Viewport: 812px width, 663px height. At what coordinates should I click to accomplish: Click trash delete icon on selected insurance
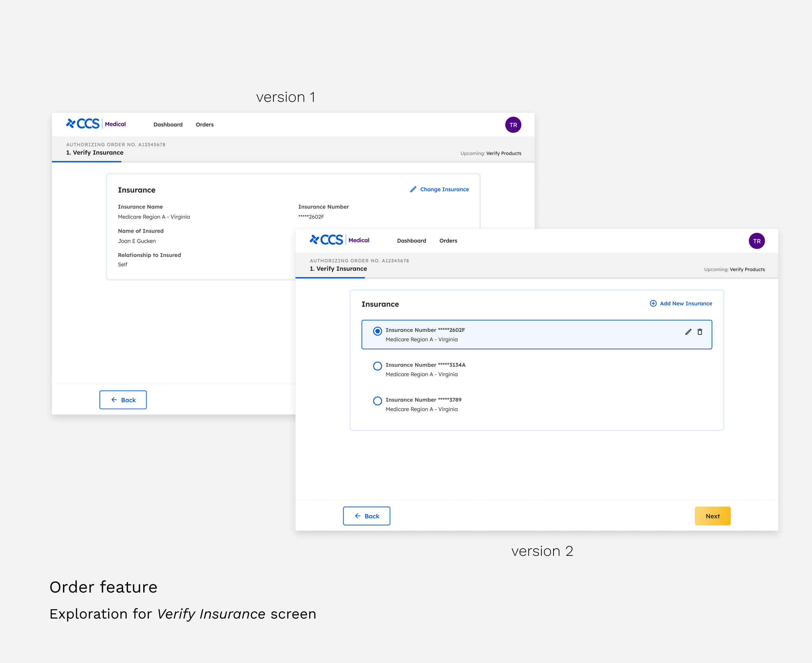click(x=700, y=332)
